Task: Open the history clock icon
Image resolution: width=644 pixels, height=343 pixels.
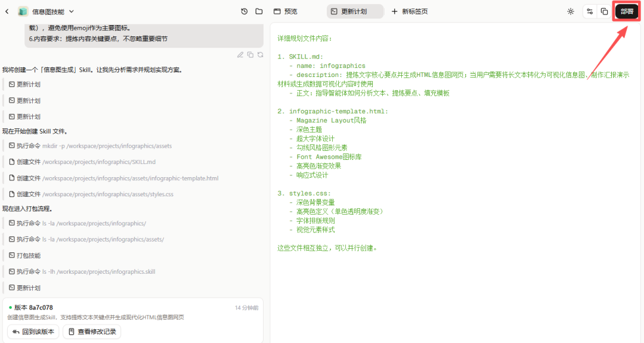Action: [x=244, y=11]
